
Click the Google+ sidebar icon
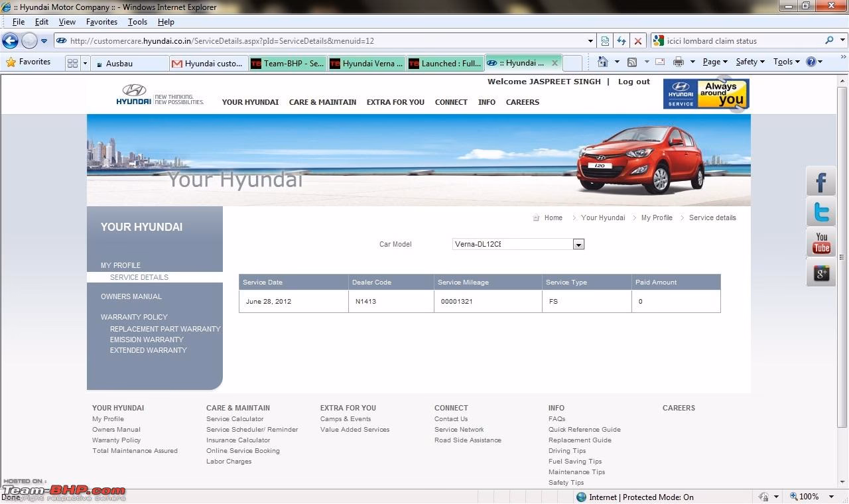click(x=820, y=272)
